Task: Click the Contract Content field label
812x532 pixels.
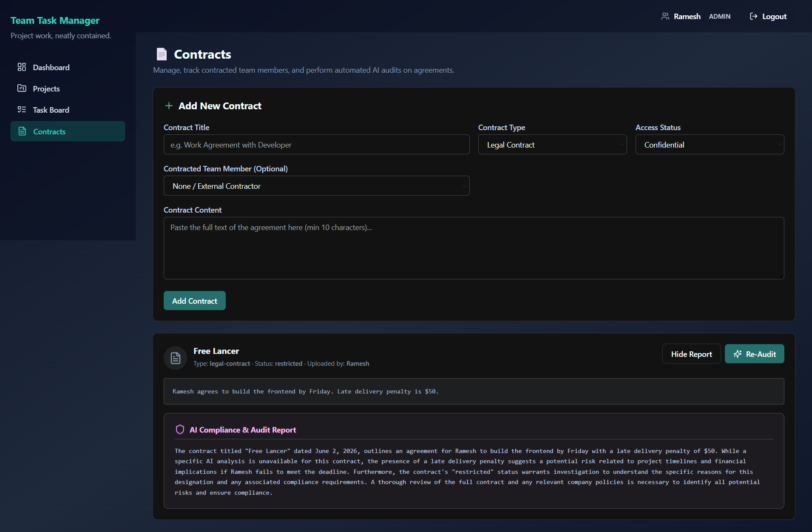Action: (193, 210)
